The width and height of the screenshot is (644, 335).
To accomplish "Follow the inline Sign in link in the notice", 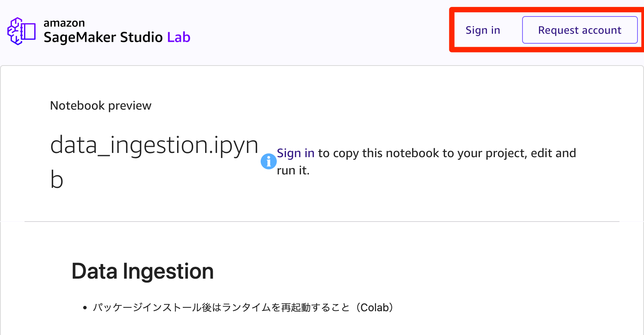I will (295, 153).
